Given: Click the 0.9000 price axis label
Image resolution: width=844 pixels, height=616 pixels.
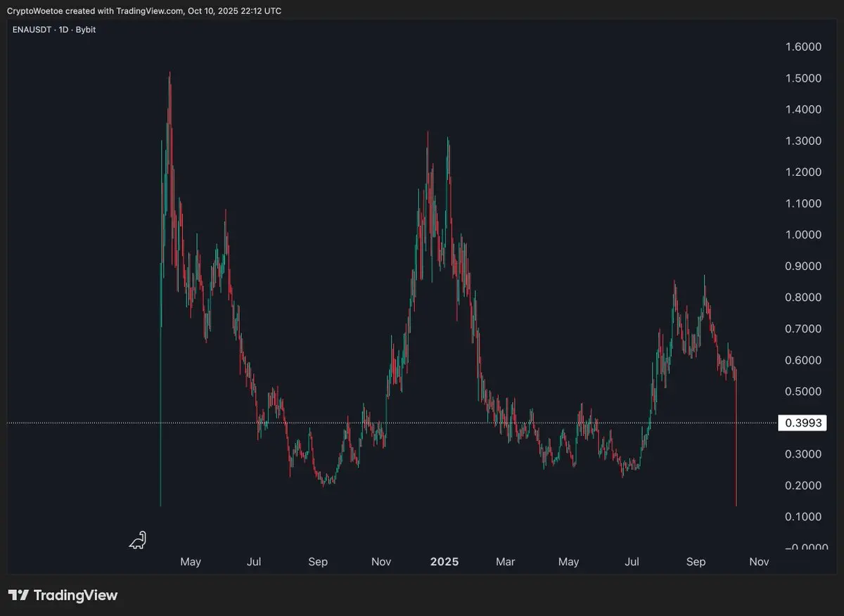Looking at the screenshot, I should tap(803, 266).
